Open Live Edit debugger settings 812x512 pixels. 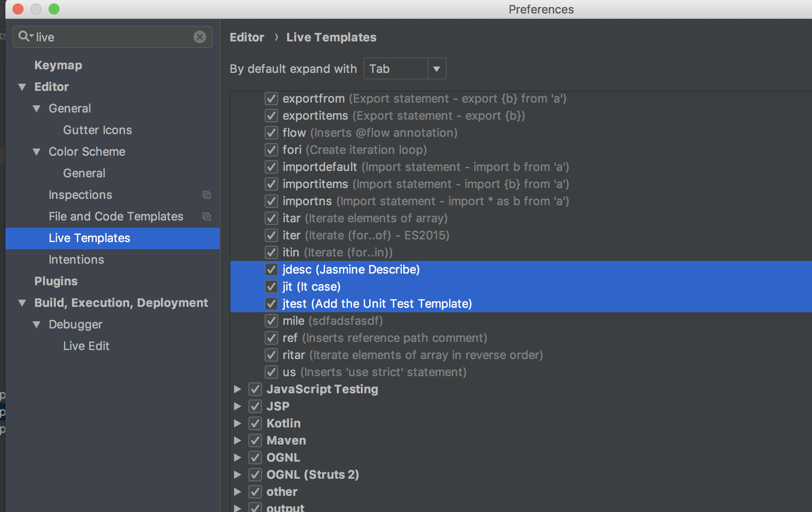point(86,346)
